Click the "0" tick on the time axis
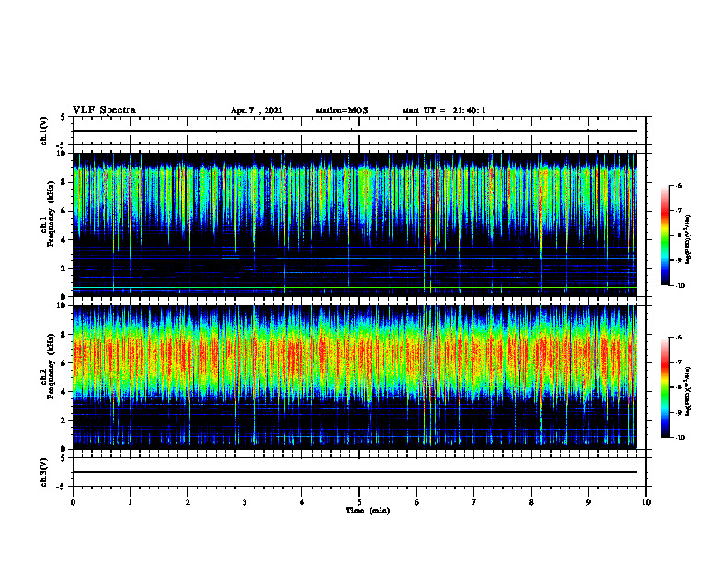 point(73,502)
